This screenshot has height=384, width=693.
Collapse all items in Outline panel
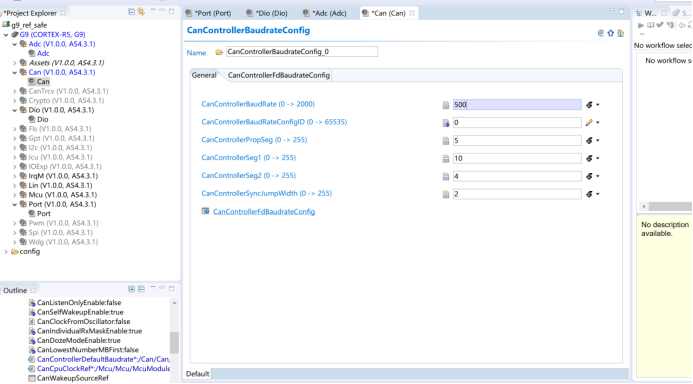point(141,289)
